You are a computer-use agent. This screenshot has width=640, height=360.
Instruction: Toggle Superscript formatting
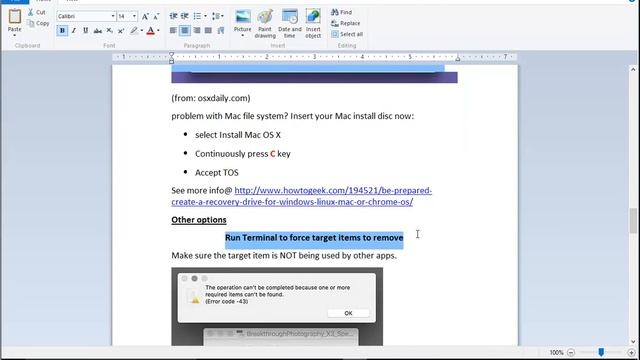click(x=121, y=31)
